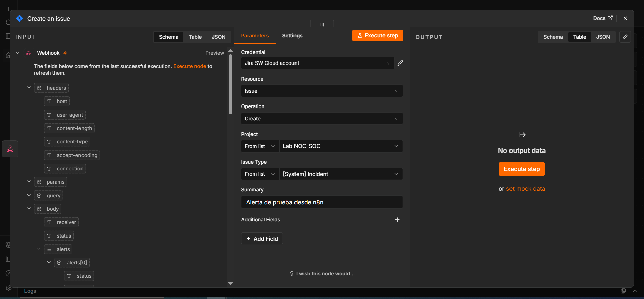Switch to the Settings tab
The image size is (644, 299).
292,36
